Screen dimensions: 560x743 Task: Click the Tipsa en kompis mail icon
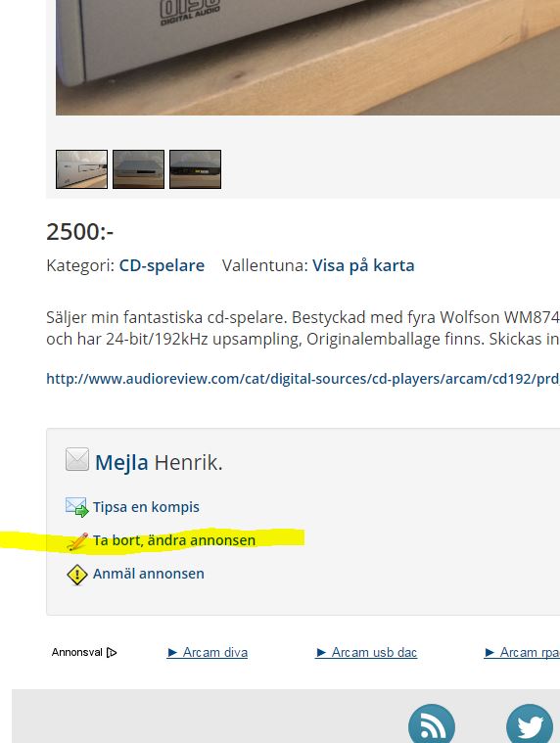[x=76, y=507]
